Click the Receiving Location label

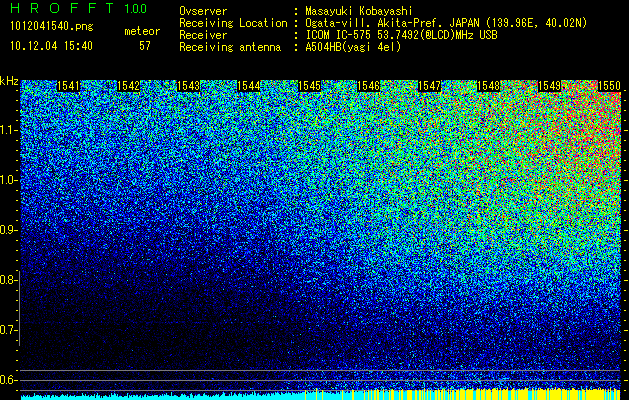click(233, 23)
